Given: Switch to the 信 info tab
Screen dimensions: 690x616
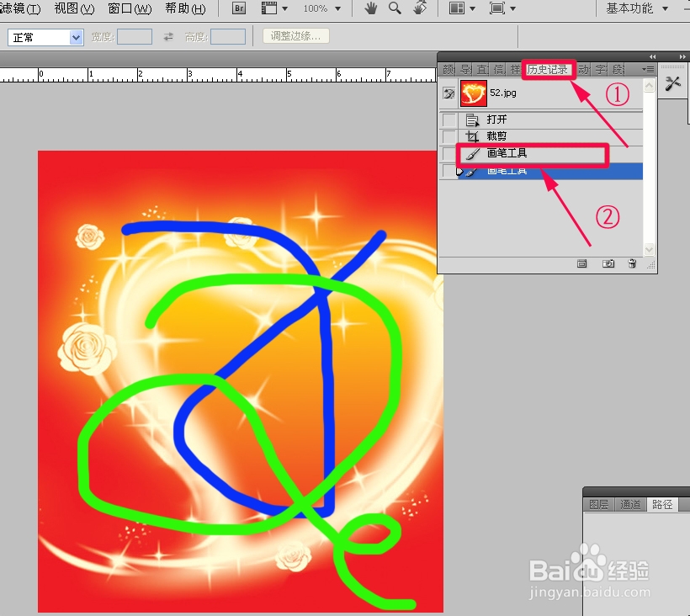Looking at the screenshot, I should [499, 70].
